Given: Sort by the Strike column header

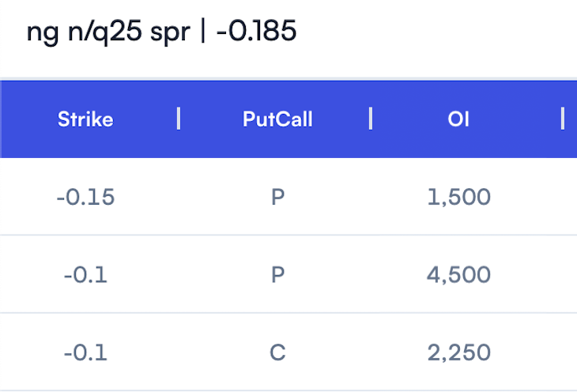Looking at the screenshot, I should click(85, 119).
